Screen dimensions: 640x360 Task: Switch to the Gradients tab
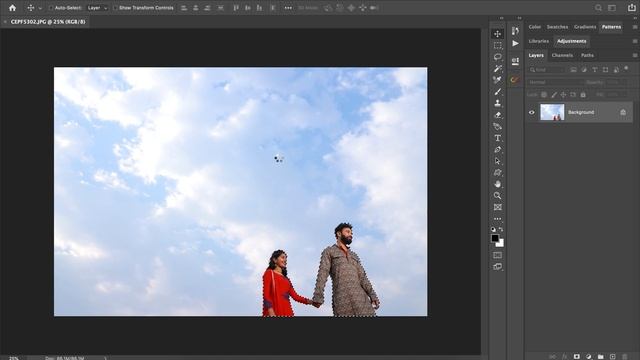pyautogui.click(x=585, y=27)
